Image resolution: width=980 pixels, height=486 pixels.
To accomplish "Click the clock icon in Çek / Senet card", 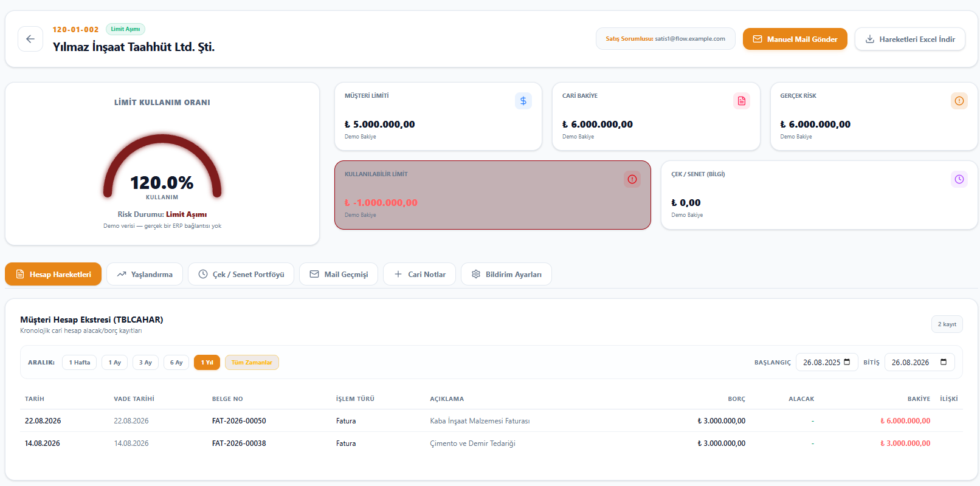I will click(959, 179).
